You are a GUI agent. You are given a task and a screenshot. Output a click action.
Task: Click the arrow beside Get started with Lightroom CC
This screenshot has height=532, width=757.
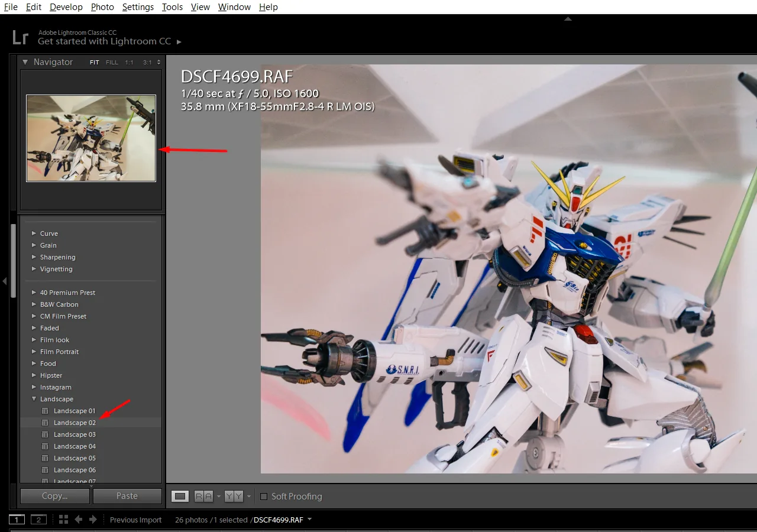(179, 42)
